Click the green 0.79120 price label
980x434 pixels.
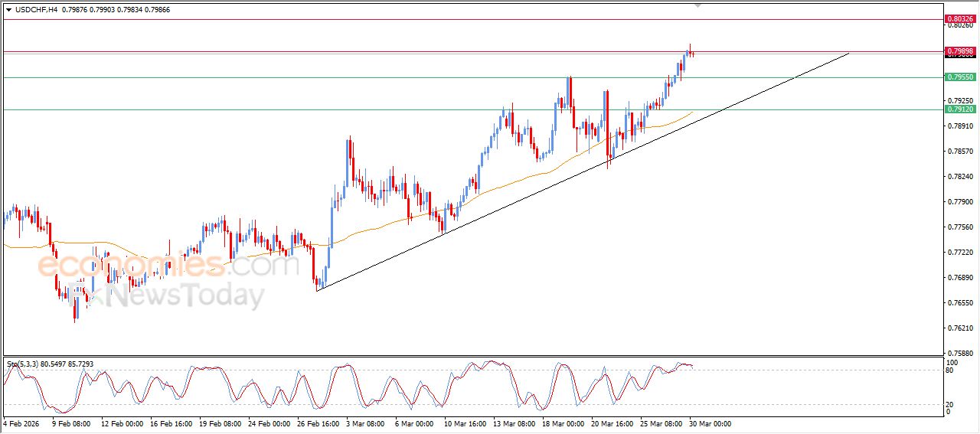coord(959,109)
